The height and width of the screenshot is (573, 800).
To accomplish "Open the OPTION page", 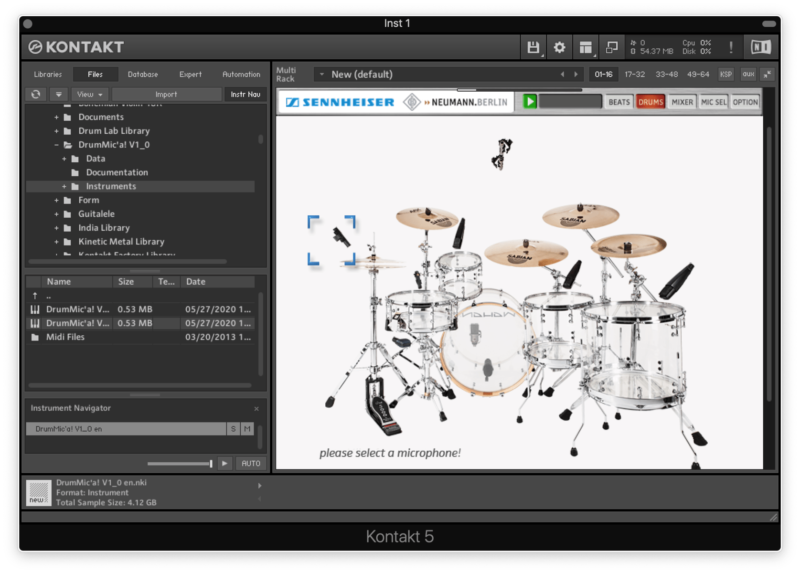I will coord(745,102).
